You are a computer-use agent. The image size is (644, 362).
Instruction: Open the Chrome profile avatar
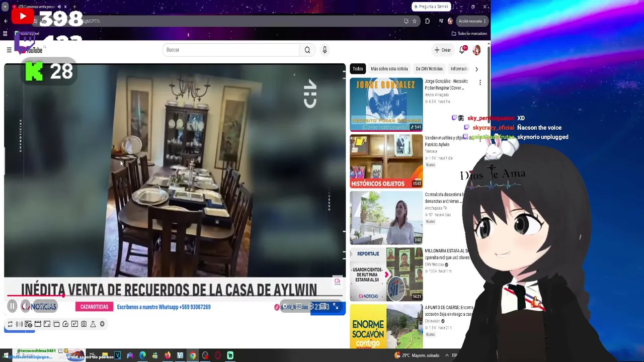tap(450, 21)
